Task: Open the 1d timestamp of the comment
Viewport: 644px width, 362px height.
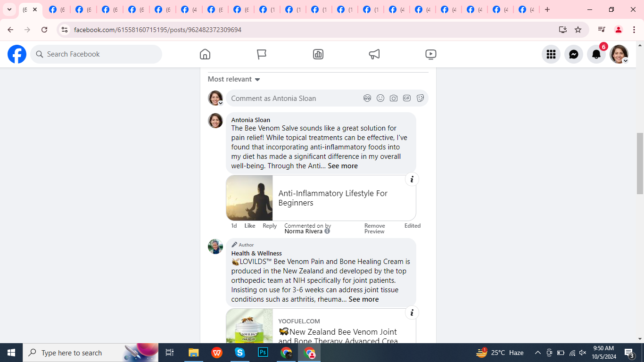Action: (x=234, y=226)
